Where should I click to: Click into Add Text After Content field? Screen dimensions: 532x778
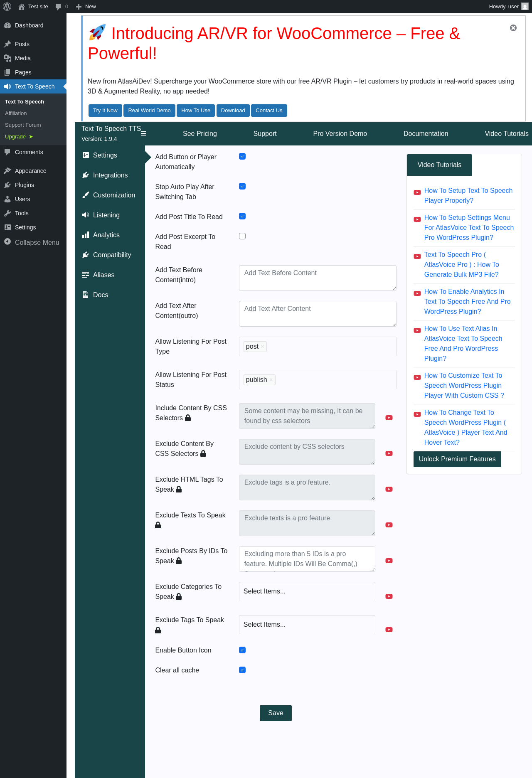click(318, 314)
